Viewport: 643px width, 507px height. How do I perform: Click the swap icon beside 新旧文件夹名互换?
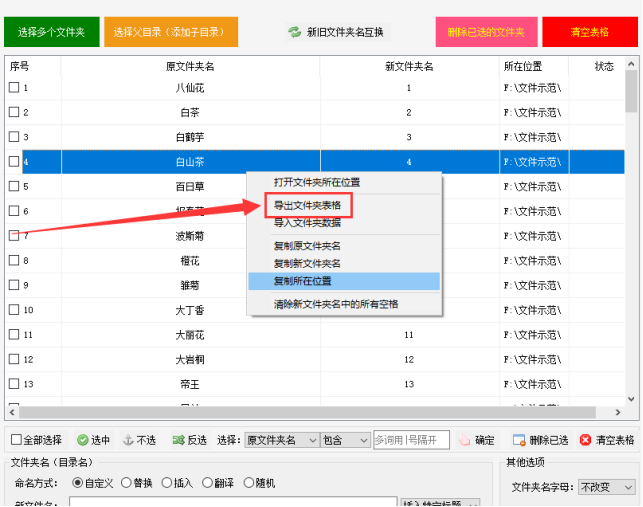click(294, 32)
